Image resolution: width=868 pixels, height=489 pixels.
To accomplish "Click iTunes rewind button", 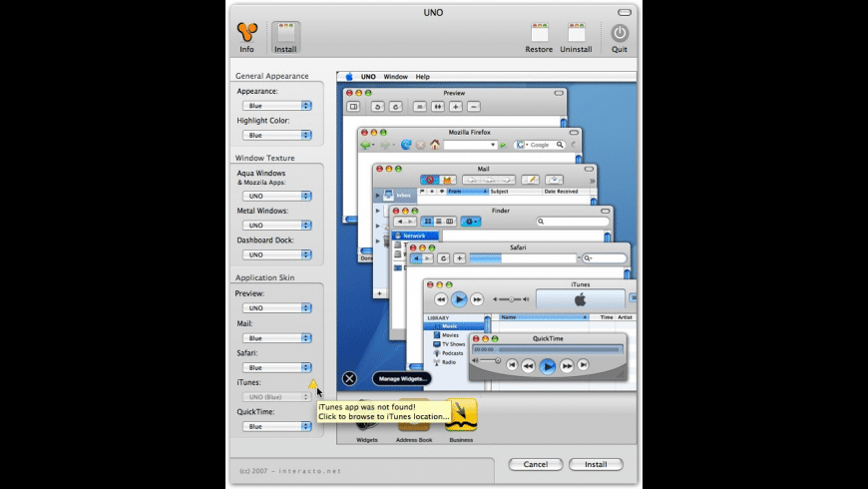I will tap(441, 299).
